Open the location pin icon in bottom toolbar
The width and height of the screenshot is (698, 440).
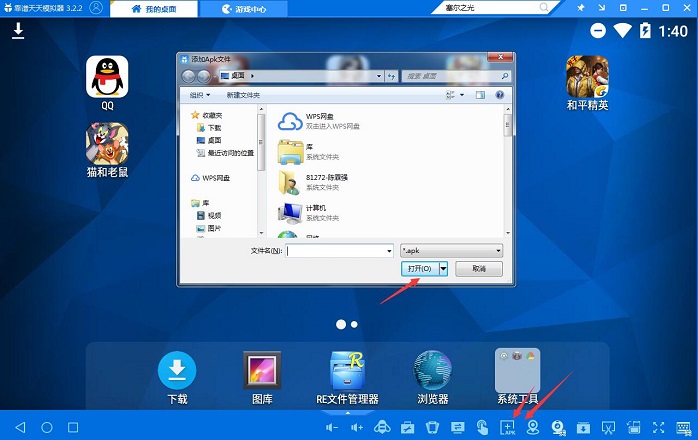(x=532, y=428)
